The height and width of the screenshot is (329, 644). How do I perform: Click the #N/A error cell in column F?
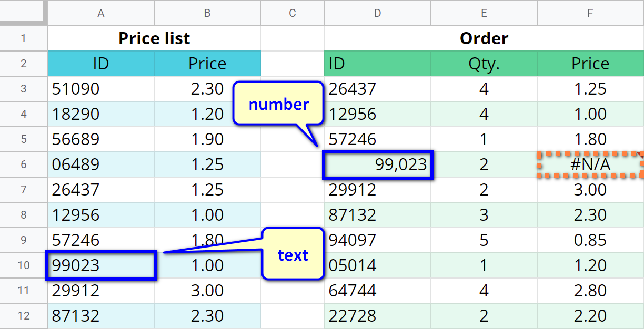point(590,164)
